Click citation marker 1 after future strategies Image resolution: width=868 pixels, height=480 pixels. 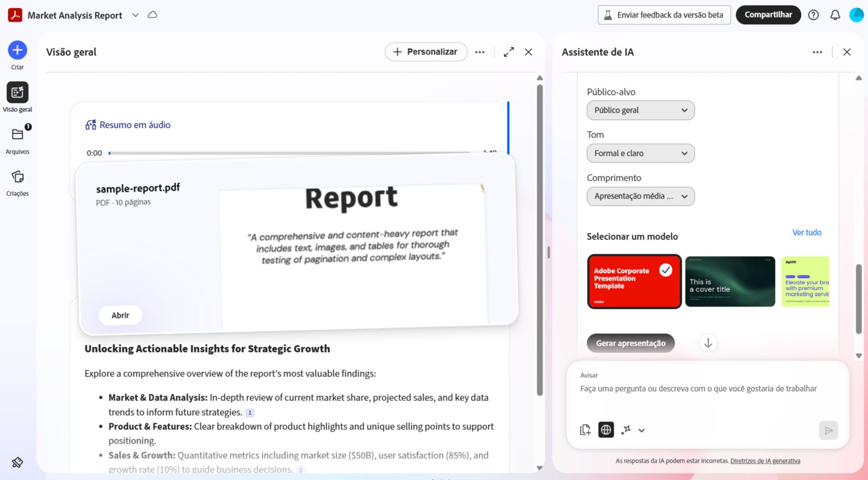tap(250, 413)
